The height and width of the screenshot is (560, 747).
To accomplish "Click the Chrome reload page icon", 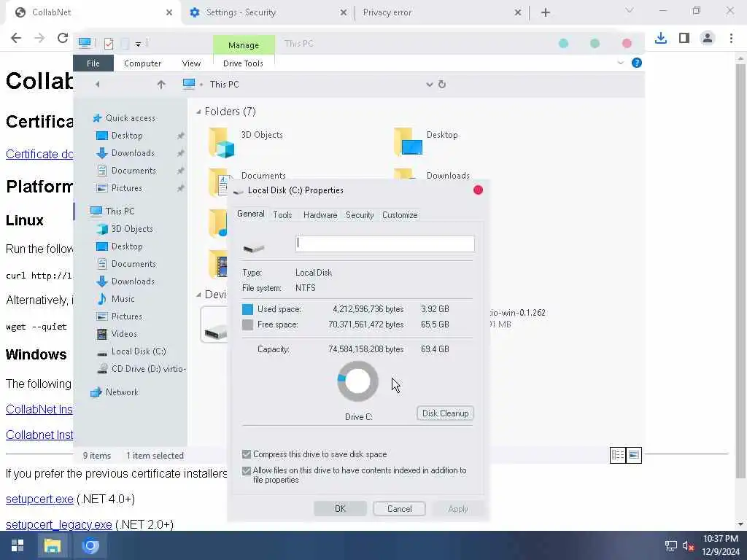I will coord(63,38).
